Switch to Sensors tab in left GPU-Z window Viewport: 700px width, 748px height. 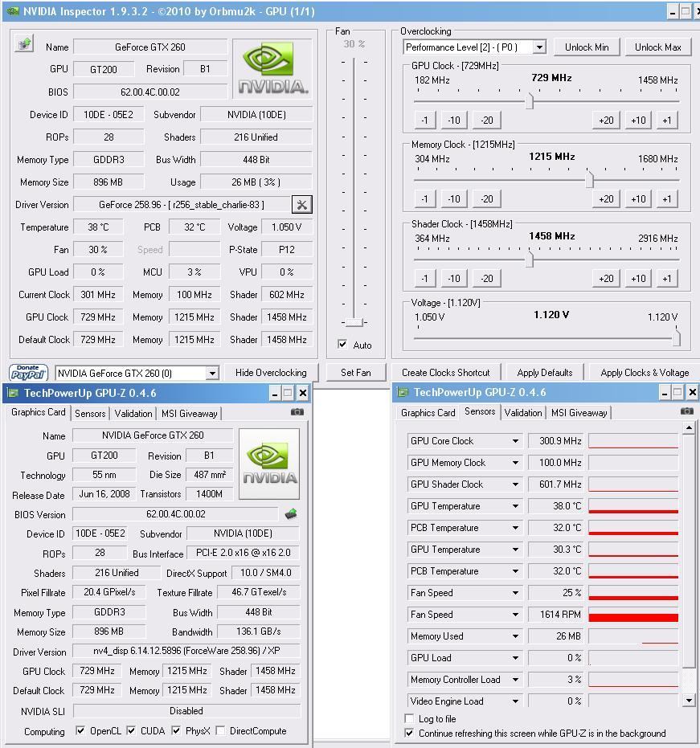coord(90,413)
